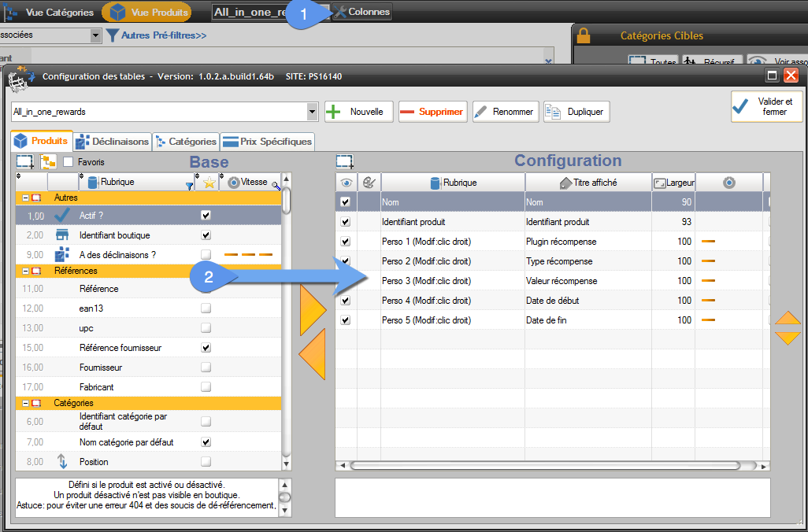Click the orange right arrow to add field
Screen dimensions: 808x532
point(312,311)
